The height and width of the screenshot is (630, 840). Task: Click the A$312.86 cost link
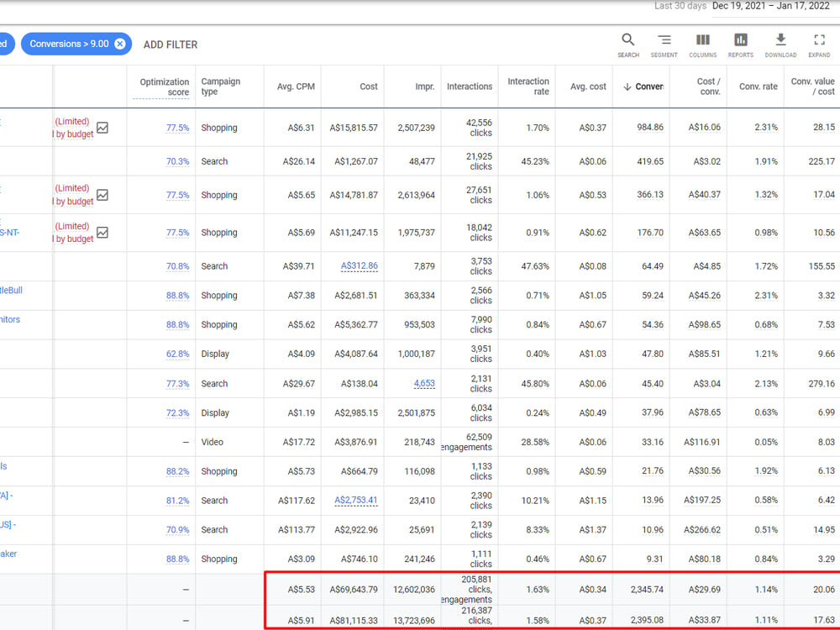pyautogui.click(x=359, y=265)
